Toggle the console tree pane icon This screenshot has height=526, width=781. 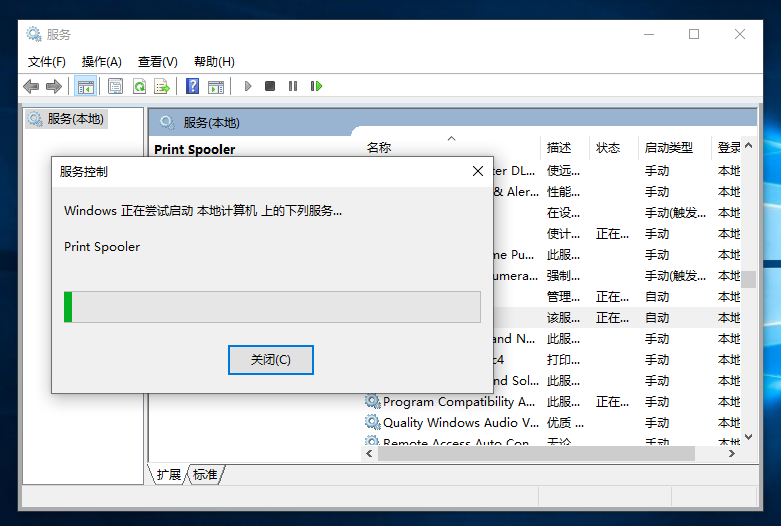86,87
